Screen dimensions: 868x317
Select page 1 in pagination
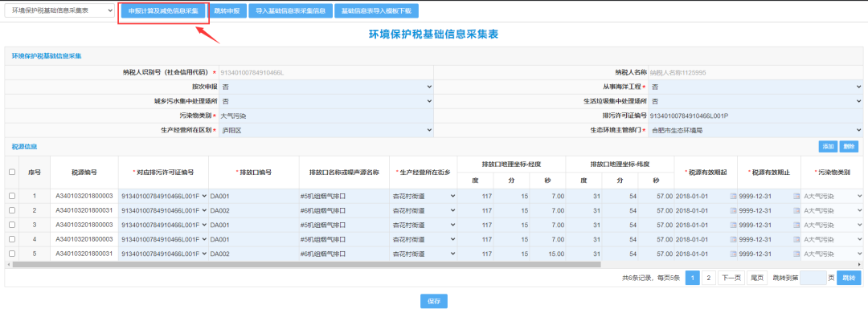(693, 278)
